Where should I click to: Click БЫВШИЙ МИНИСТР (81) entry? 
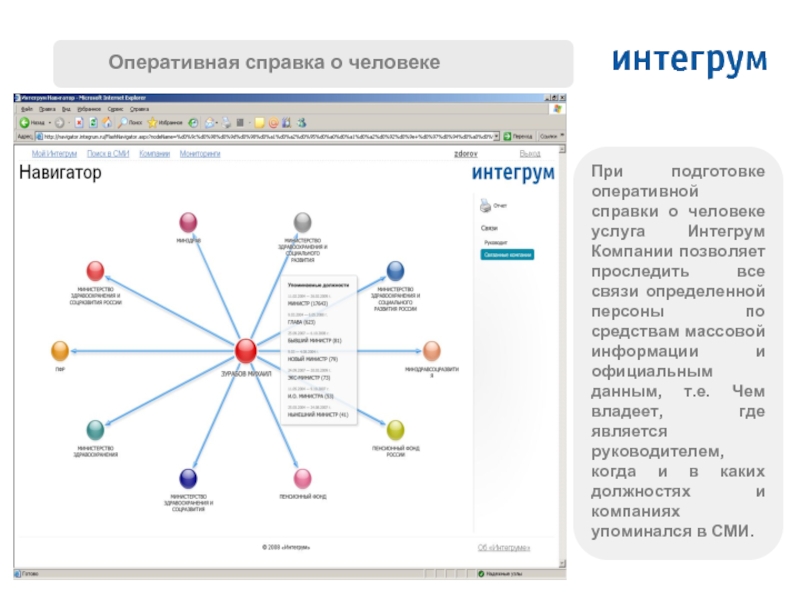point(314,340)
